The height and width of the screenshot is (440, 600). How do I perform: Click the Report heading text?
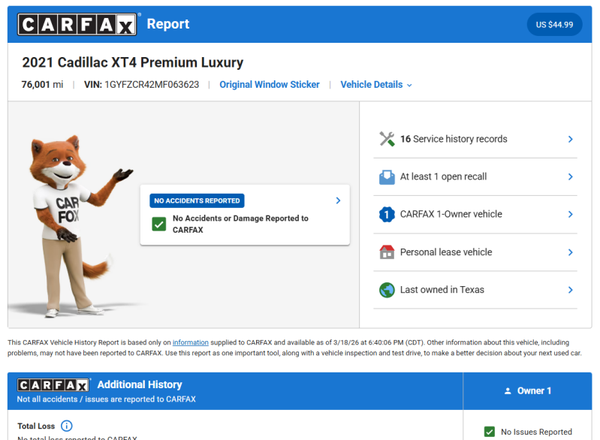pos(168,24)
